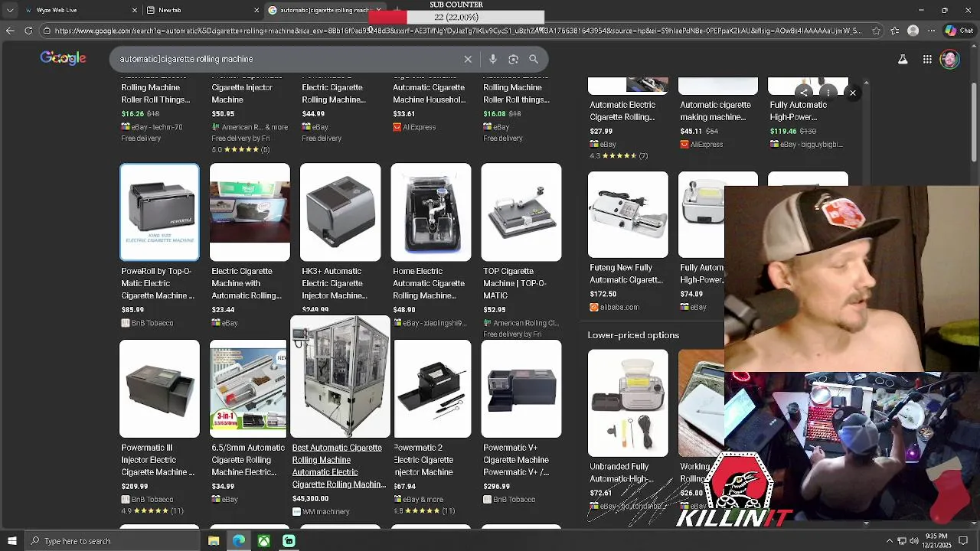Click the Google logo
This screenshot has width=980, height=551.
[x=63, y=58]
